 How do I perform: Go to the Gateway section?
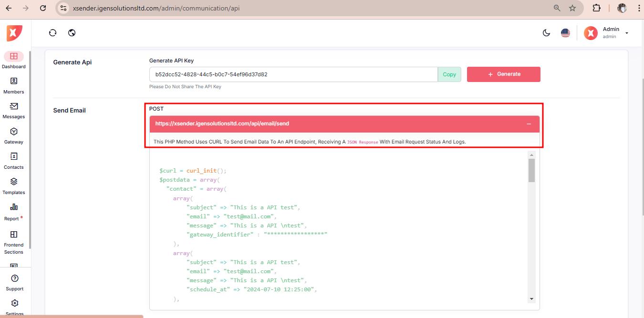(x=14, y=132)
